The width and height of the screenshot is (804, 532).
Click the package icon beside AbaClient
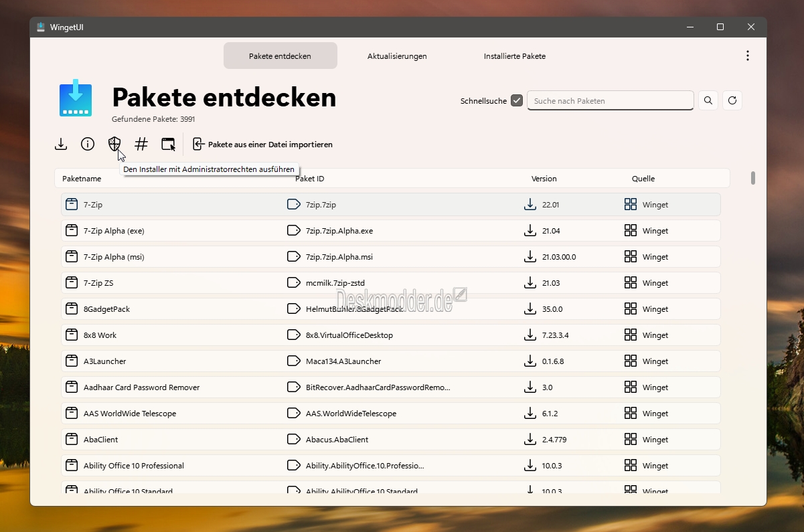[x=72, y=439]
